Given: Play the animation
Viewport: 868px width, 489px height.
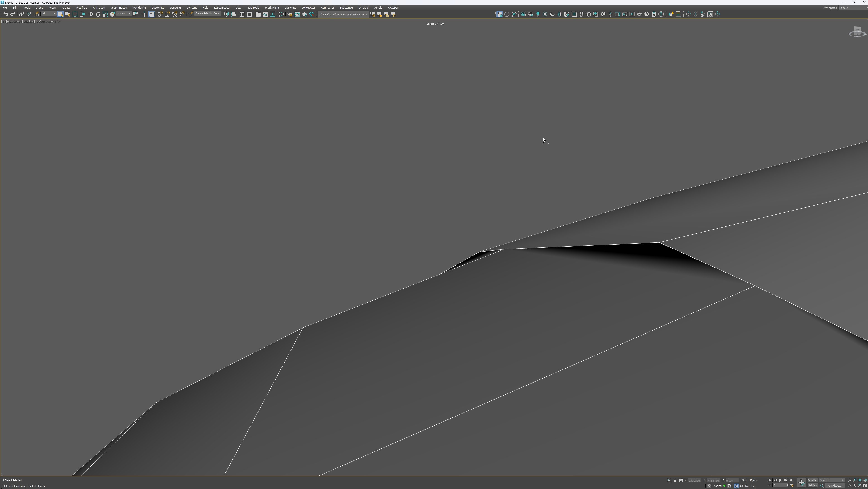Looking at the screenshot, I should point(780,480).
